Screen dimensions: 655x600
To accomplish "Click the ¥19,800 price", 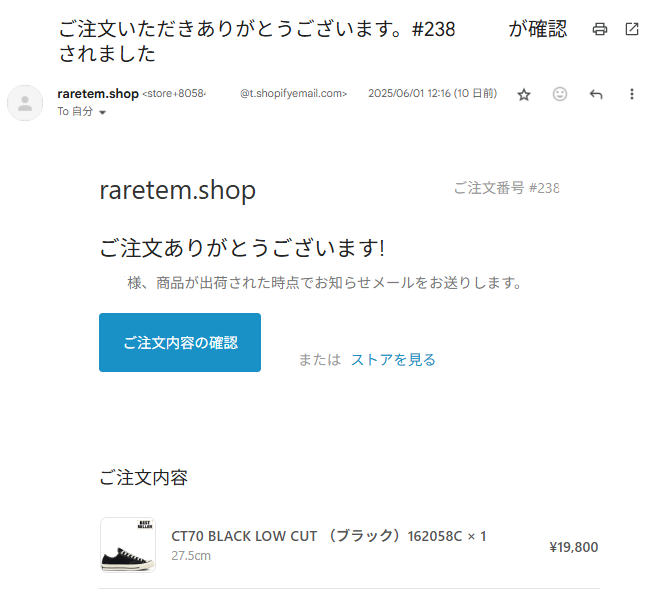I will tap(574, 547).
